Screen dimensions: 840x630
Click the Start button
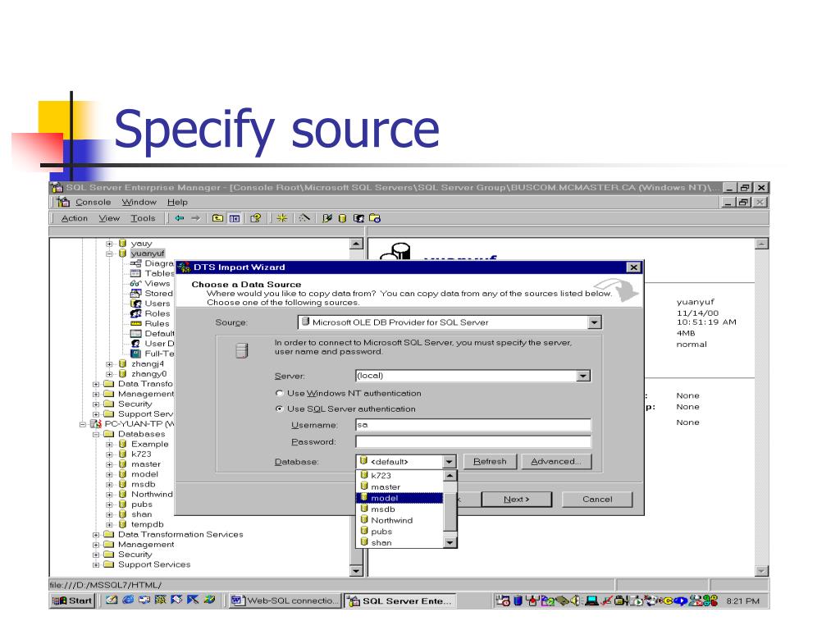pyautogui.click(x=72, y=600)
